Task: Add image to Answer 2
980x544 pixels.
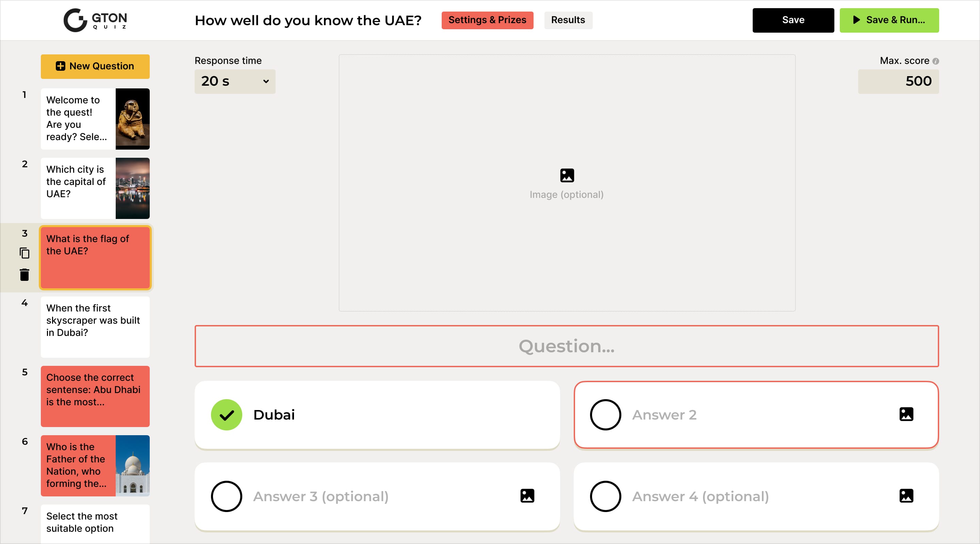Action: tap(906, 414)
